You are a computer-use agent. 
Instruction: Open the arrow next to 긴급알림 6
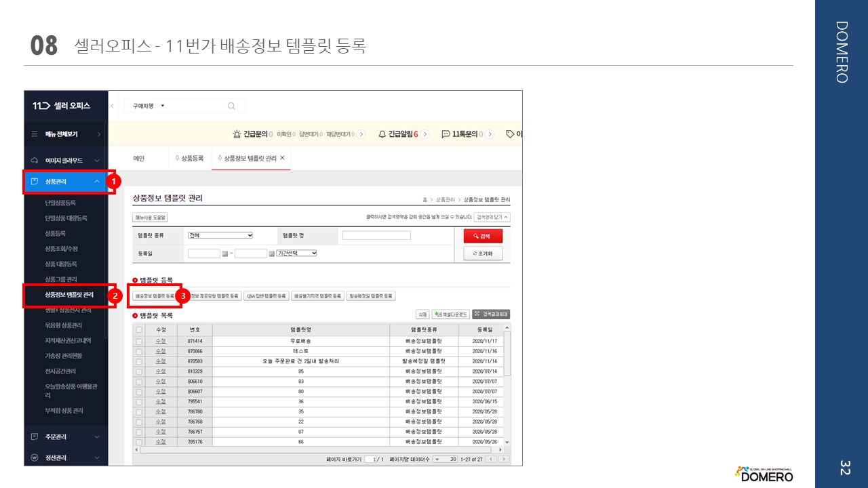click(425, 134)
